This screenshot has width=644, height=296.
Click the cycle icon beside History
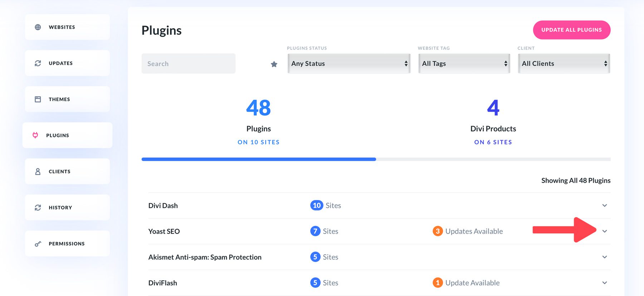(38, 207)
